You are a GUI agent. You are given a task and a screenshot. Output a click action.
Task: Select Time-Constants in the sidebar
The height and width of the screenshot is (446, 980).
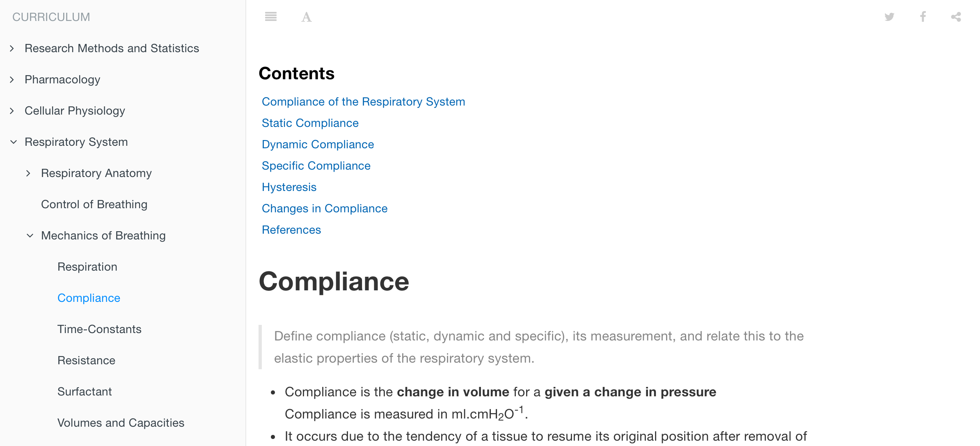tap(99, 329)
